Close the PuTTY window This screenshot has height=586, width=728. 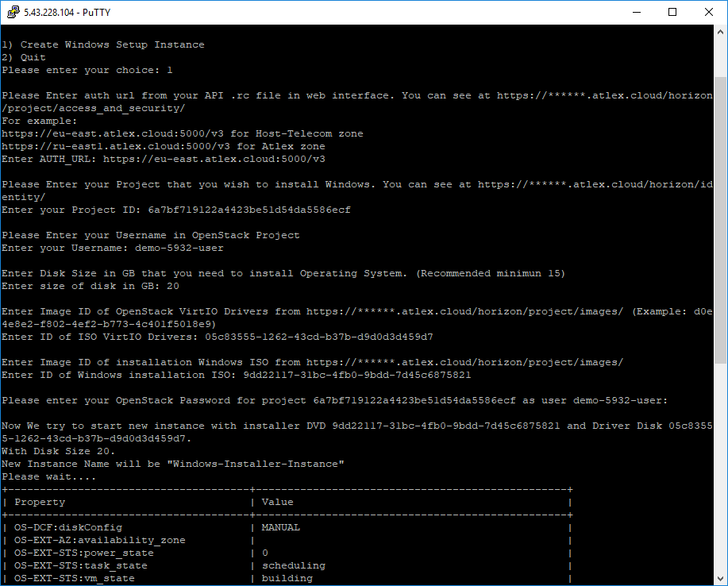coord(708,12)
